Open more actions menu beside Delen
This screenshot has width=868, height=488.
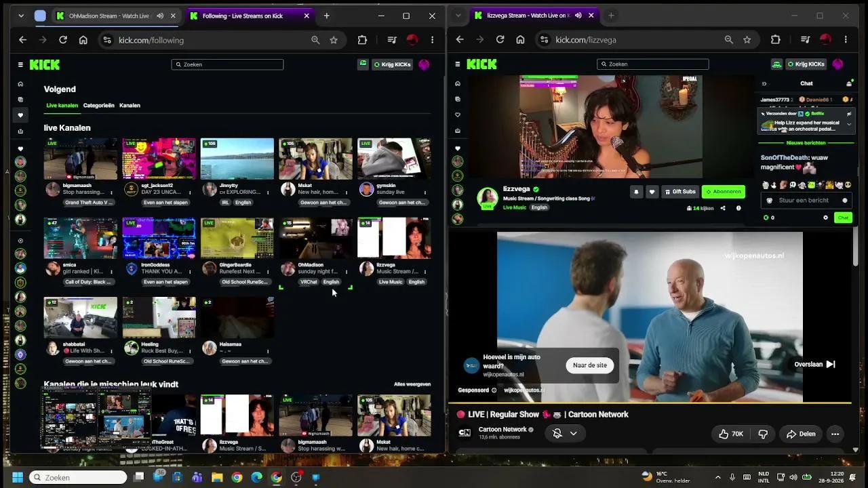click(835, 434)
